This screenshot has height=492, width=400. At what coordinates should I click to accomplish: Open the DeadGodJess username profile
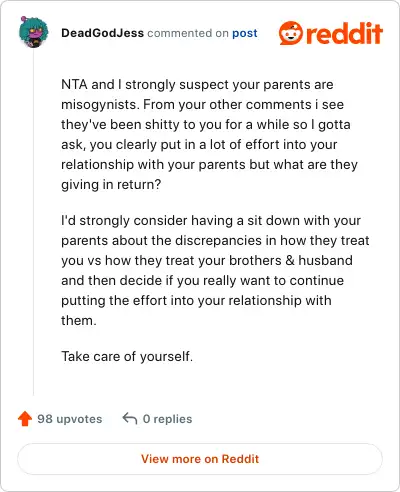click(102, 33)
